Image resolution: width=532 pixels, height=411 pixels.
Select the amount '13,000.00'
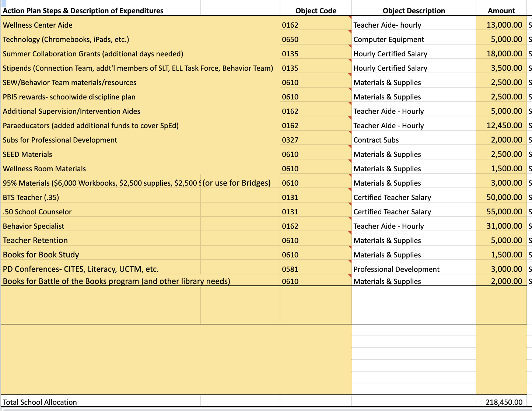504,25
